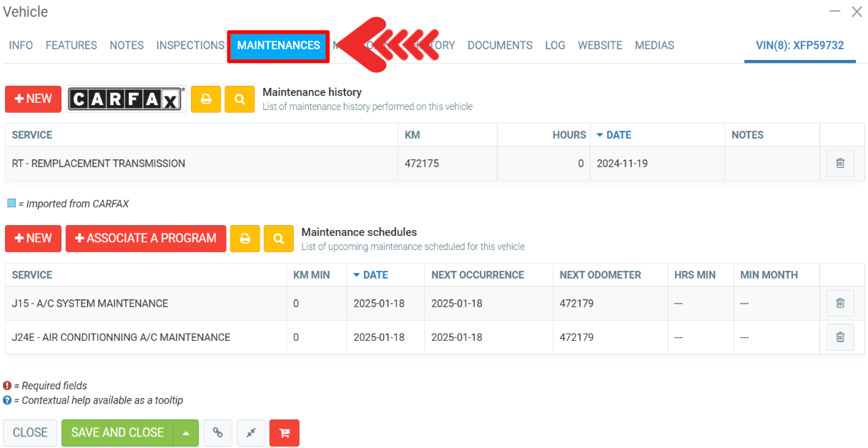Click the link chain icon button
Screen dimensions: 868x448
point(218,433)
